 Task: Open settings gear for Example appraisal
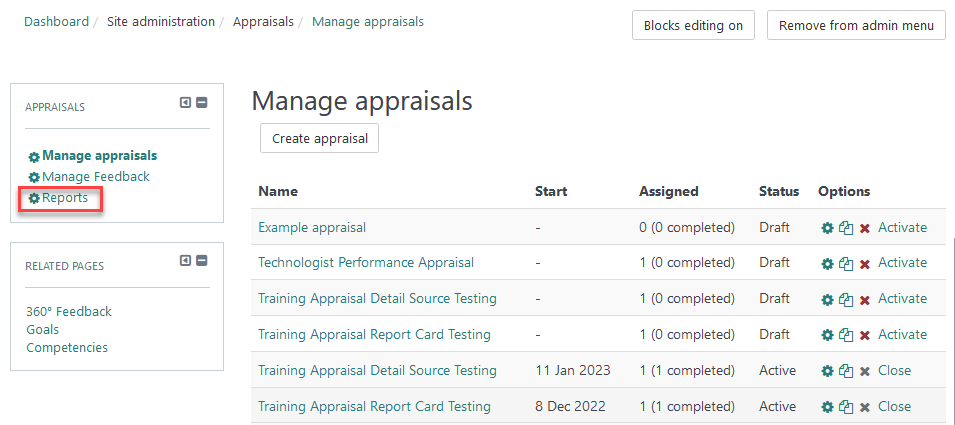(x=827, y=228)
